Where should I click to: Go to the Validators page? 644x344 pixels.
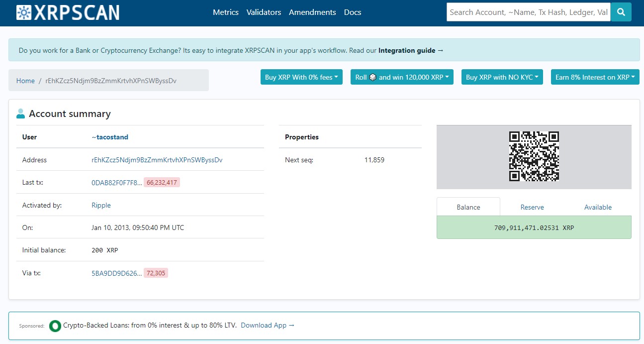(x=264, y=12)
